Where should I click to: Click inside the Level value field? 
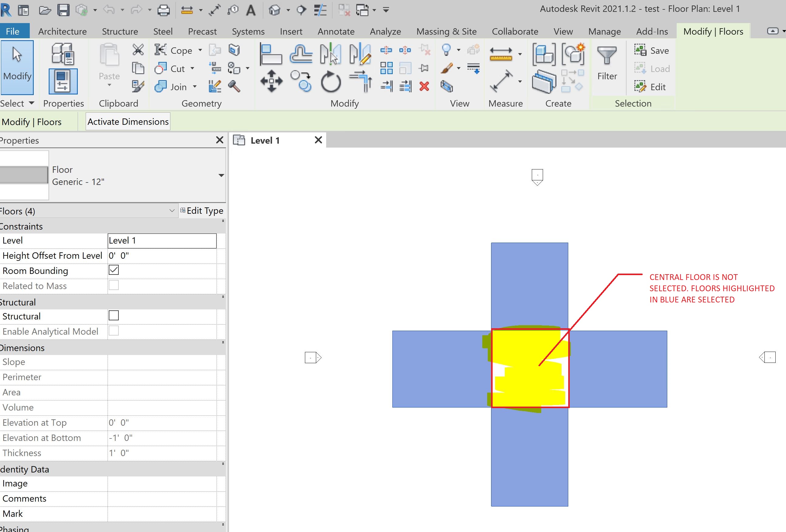tap(162, 240)
